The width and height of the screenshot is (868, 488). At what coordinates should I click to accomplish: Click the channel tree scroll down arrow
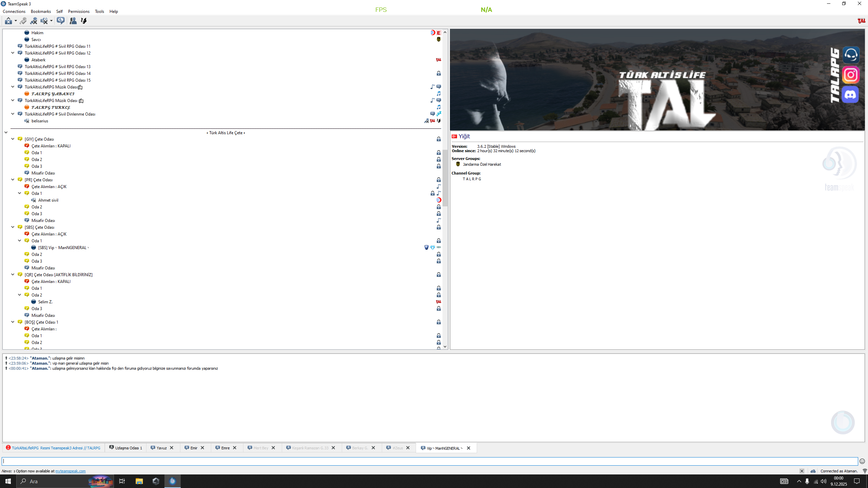tap(445, 347)
